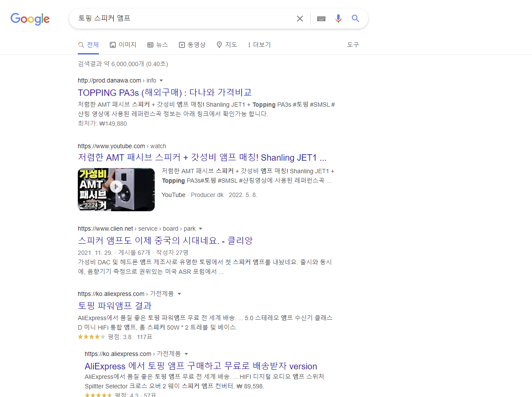The height and width of the screenshot is (397, 532).
Task: Expand options arrow beside clien.net URL
Action: click(200, 229)
